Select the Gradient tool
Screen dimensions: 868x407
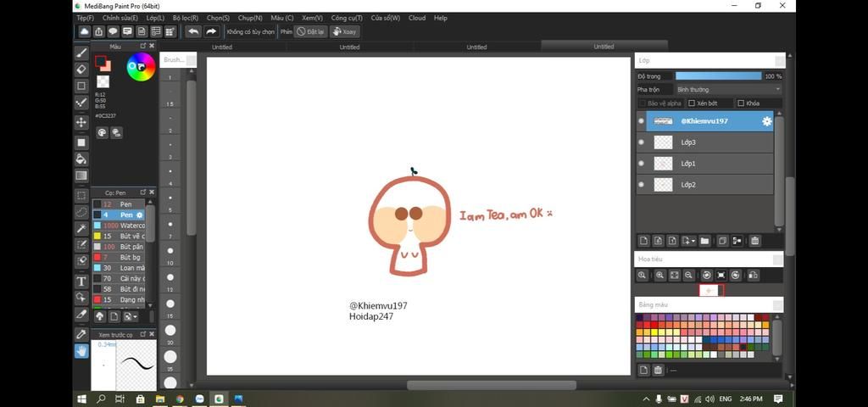(x=81, y=176)
